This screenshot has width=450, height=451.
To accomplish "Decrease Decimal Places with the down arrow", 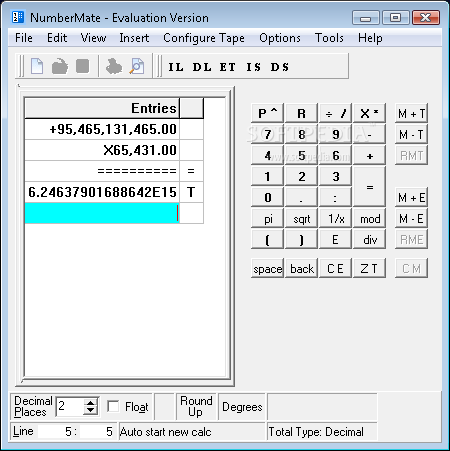I will point(90,410).
